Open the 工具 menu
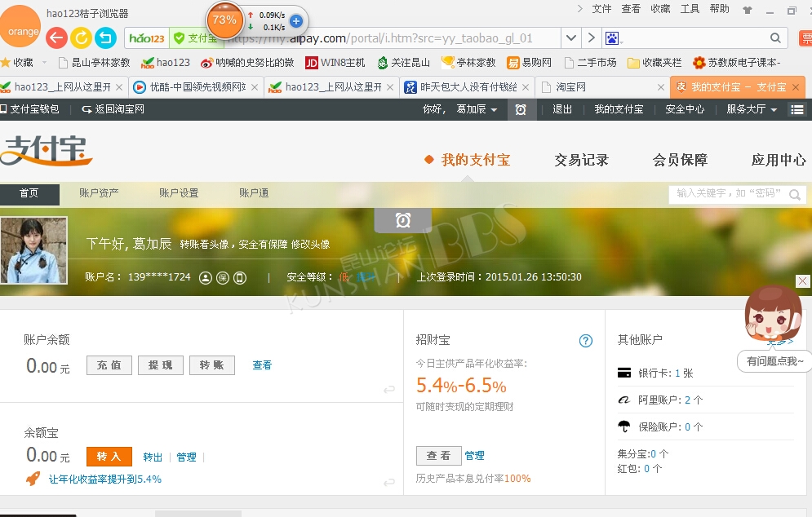Viewport: 812px width, 517px height. 690,9
